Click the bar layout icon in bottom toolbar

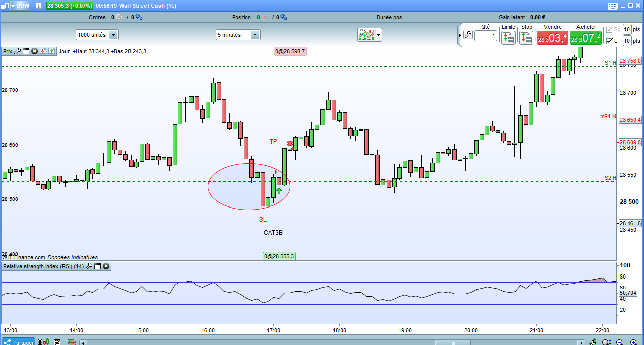71,342
